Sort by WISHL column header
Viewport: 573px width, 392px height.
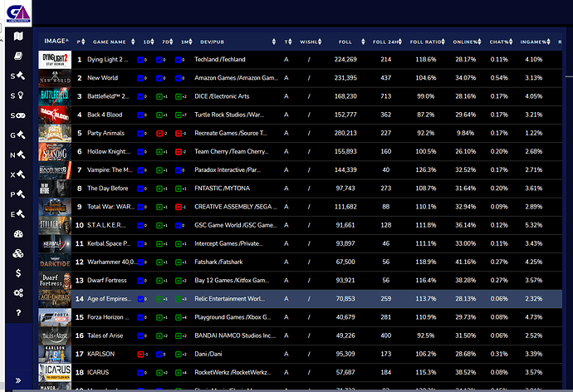click(x=311, y=42)
